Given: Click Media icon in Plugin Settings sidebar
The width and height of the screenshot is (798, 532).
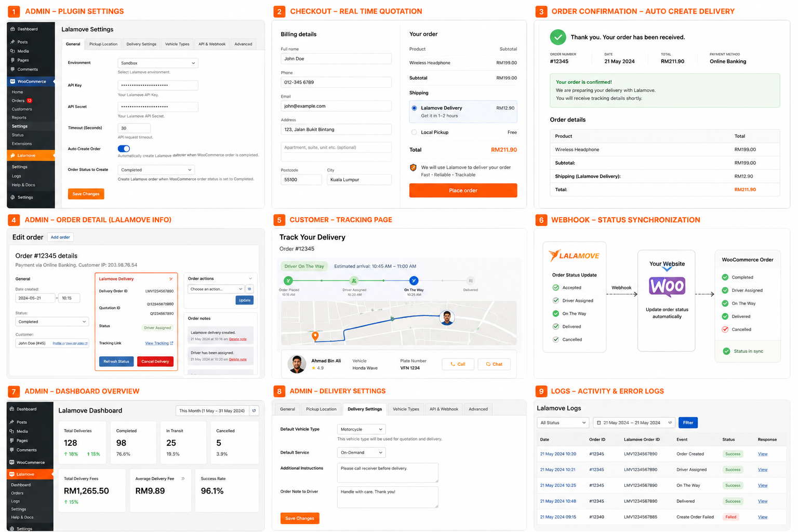Looking at the screenshot, I should pyautogui.click(x=12, y=51).
